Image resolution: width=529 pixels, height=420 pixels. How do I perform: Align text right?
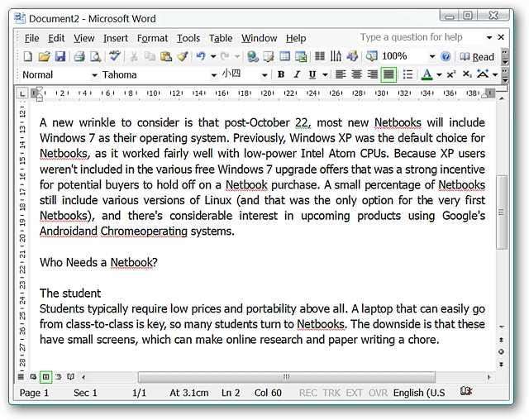[373, 74]
